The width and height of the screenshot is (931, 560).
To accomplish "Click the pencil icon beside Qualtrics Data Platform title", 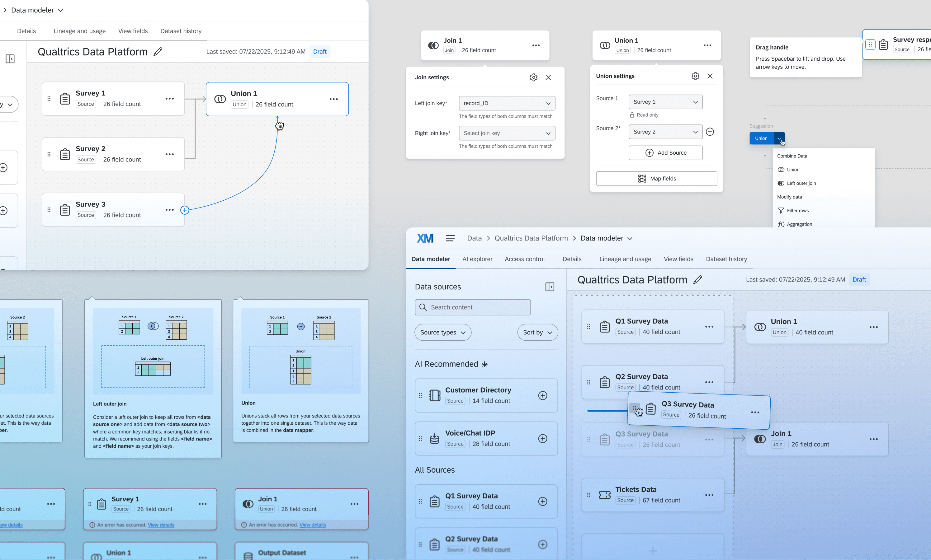I will pyautogui.click(x=158, y=52).
